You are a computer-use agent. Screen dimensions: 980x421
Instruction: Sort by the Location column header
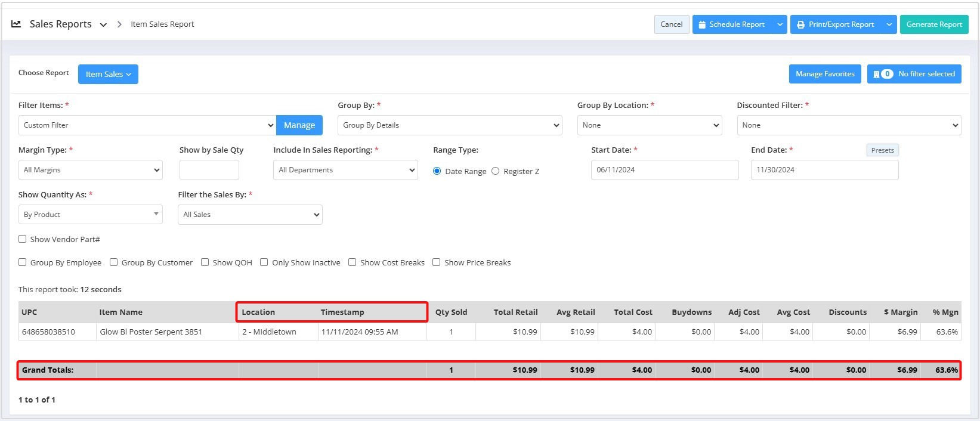tap(258, 312)
